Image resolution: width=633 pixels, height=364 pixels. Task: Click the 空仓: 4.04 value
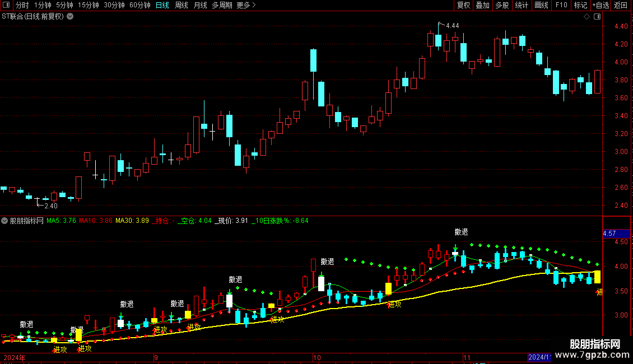[x=194, y=221]
